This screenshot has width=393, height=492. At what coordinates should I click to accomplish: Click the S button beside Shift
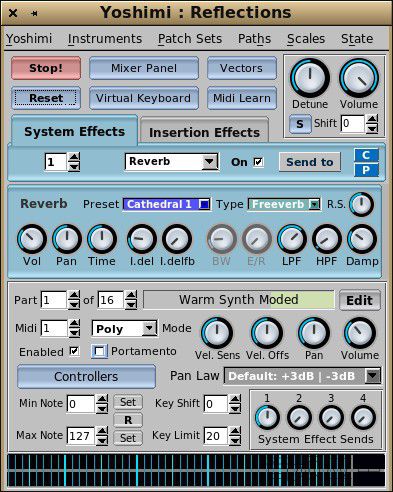[300, 124]
